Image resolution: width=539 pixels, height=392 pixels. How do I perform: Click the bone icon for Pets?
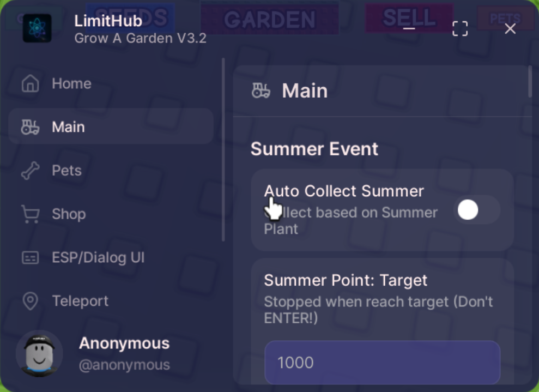[x=31, y=171]
